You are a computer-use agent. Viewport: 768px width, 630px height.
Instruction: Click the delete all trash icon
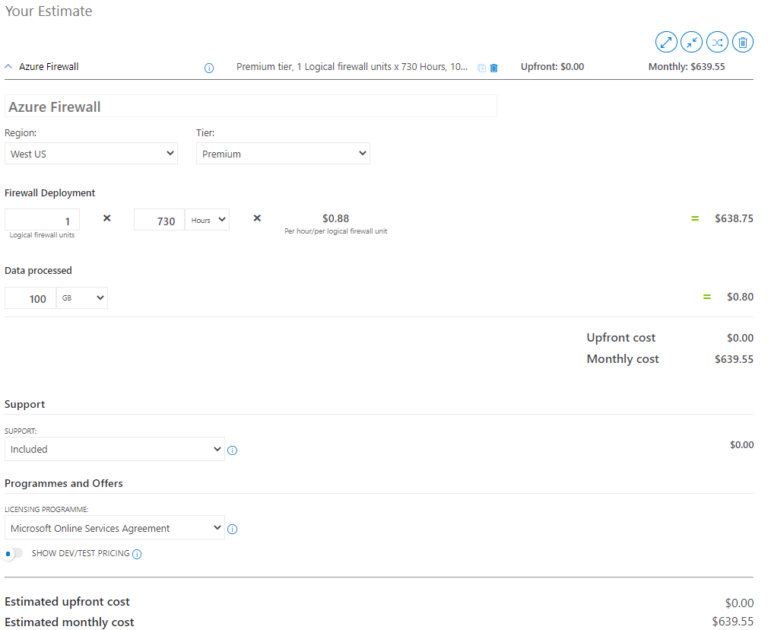[x=743, y=42]
